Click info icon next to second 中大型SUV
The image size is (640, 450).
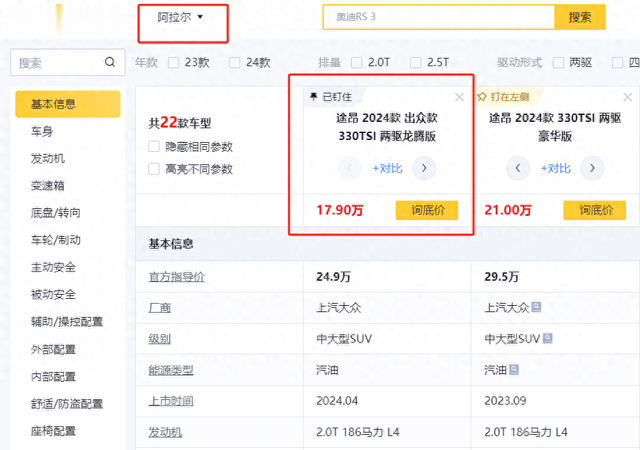click(x=547, y=338)
